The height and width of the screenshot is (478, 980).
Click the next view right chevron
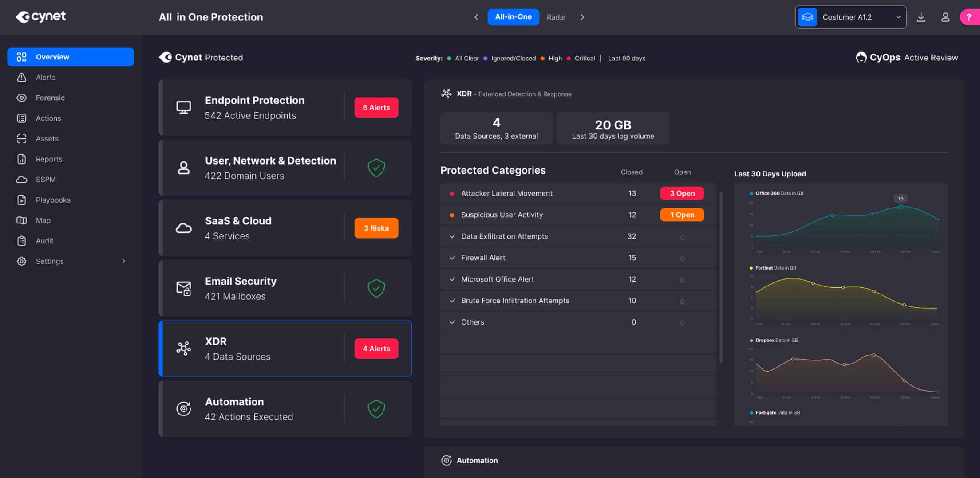tap(582, 17)
